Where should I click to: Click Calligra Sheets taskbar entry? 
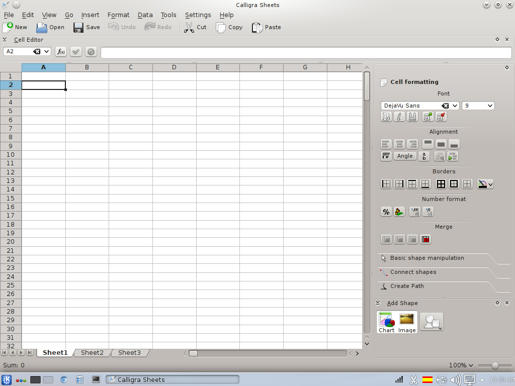coord(172,379)
